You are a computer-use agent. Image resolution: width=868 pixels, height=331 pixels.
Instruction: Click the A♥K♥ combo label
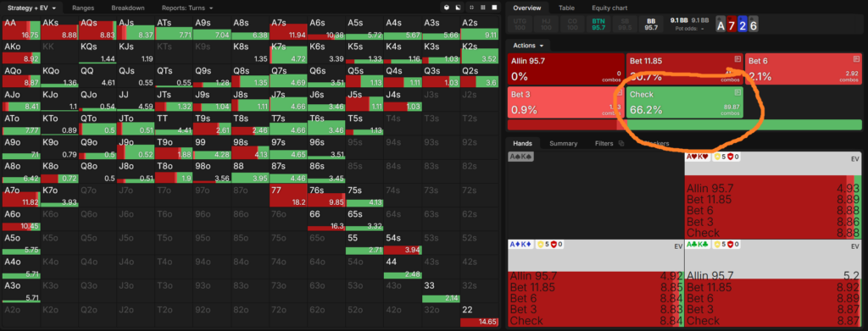pos(698,157)
